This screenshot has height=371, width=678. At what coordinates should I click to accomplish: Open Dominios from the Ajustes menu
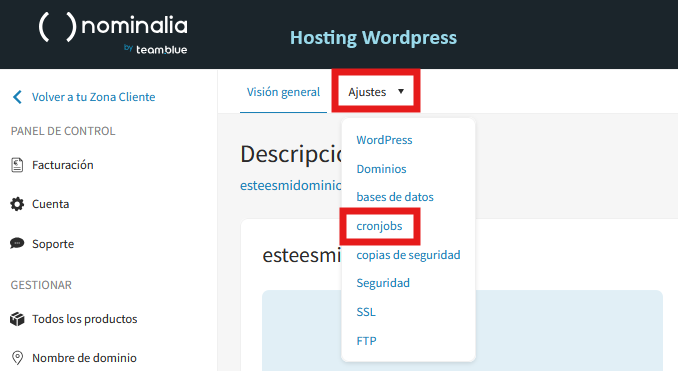381,169
